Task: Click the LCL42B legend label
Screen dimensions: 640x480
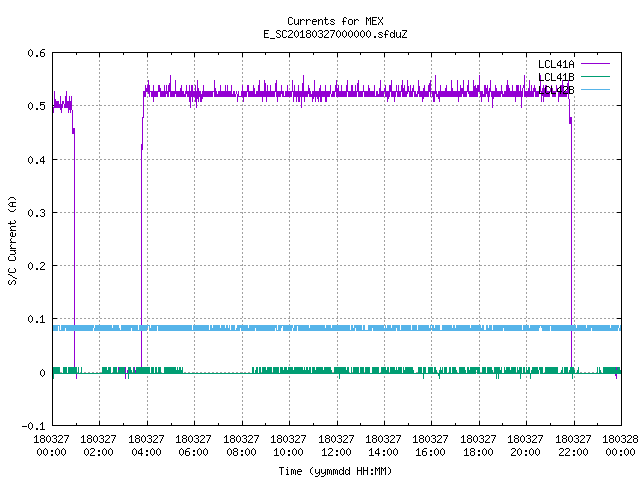Action: point(556,90)
